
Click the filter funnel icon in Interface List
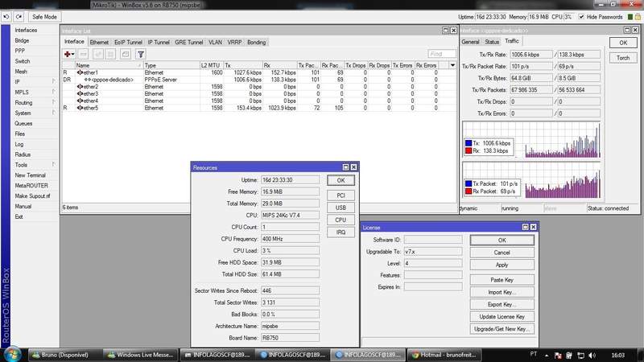pos(140,54)
